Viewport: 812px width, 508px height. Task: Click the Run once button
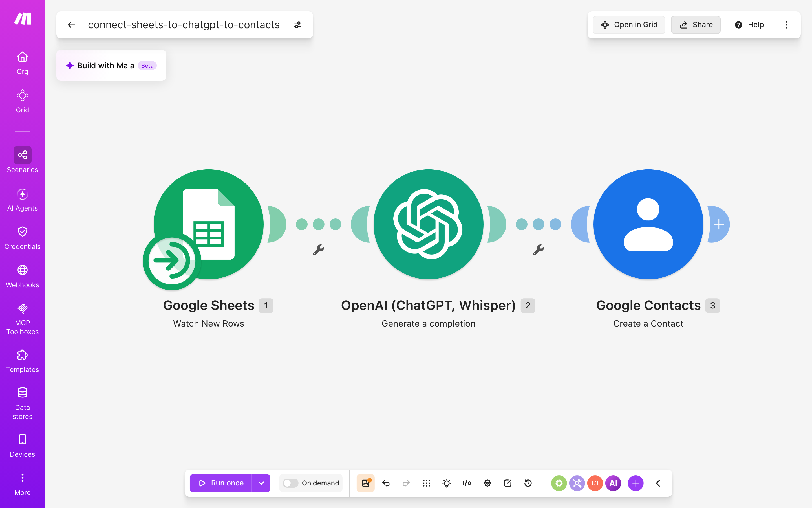pyautogui.click(x=221, y=483)
